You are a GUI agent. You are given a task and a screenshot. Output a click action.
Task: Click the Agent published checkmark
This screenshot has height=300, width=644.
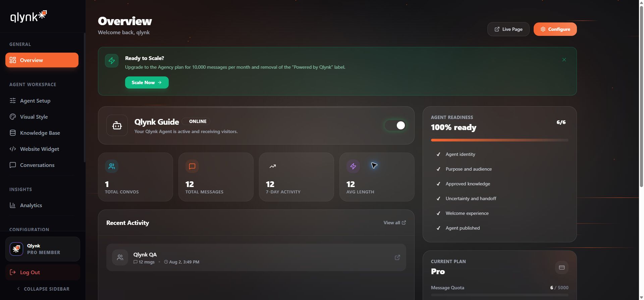point(438,228)
